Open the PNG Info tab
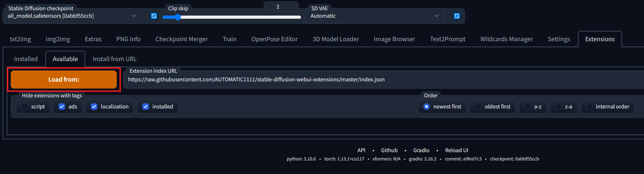 click(x=128, y=39)
